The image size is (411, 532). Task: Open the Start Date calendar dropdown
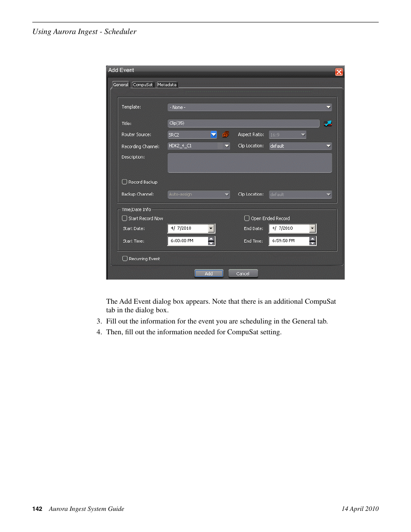[211, 228]
